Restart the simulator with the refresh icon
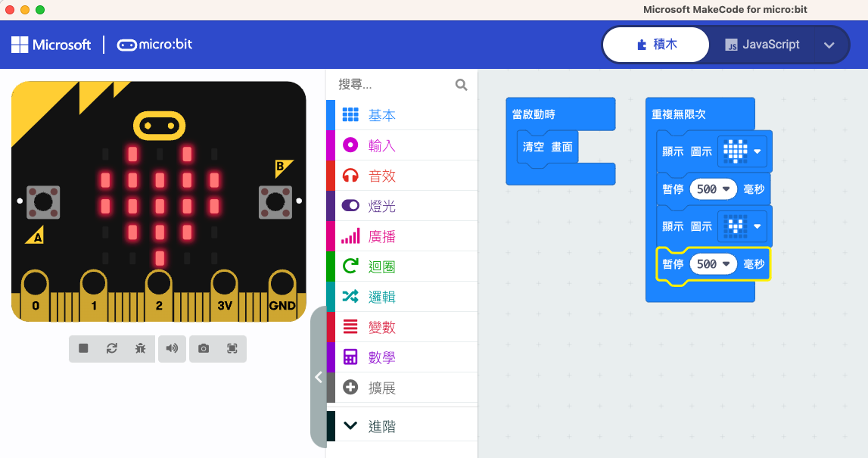Image resolution: width=868 pixels, height=458 pixels. pos(112,348)
